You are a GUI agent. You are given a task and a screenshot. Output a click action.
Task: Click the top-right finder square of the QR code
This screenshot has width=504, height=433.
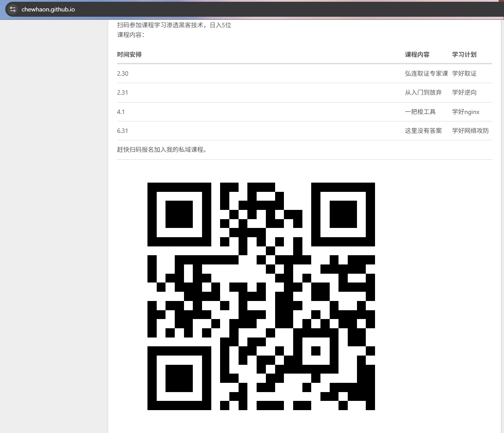click(343, 214)
